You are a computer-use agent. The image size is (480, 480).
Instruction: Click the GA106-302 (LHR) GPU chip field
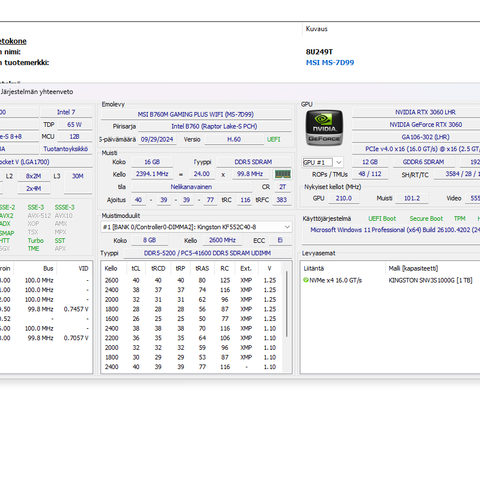pyautogui.click(x=416, y=137)
